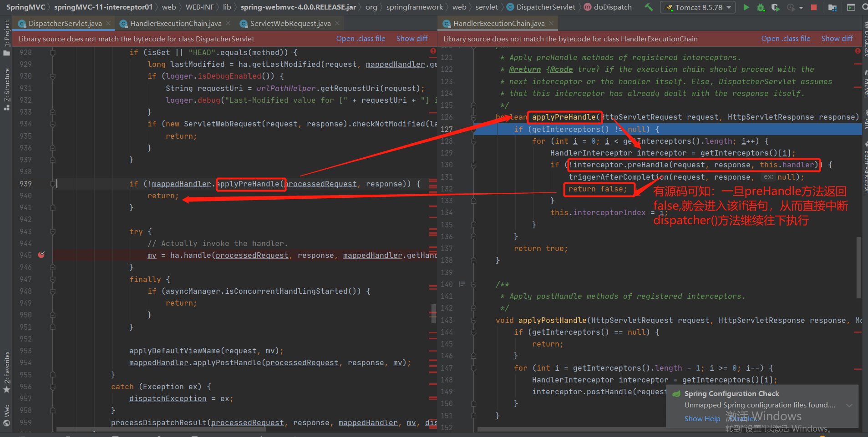Image resolution: width=868 pixels, height=437 pixels.
Task: Click 'processDispatchResult' on line 959
Action: pyautogui.click(x=158, y=422)
